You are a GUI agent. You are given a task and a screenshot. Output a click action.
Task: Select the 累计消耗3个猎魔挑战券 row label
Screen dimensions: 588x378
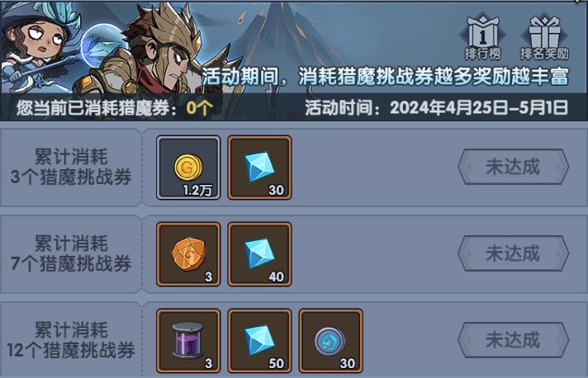click(71, 167)
